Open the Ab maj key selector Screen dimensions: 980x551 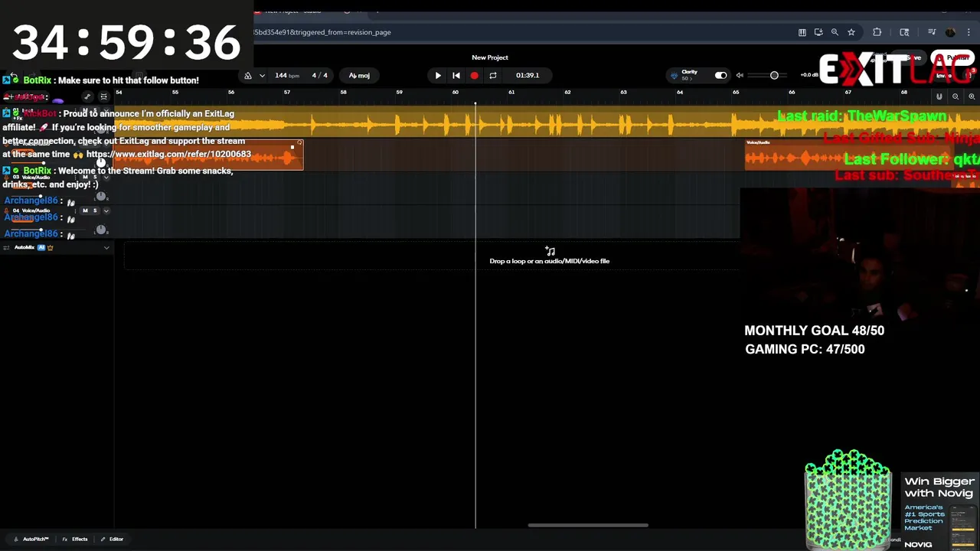(x=359, y=76)
